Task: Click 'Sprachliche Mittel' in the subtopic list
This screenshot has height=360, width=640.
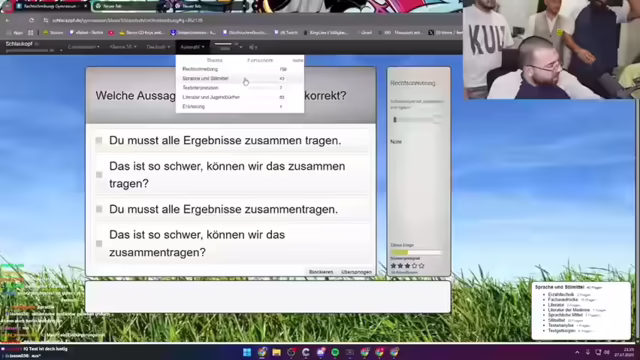Action: click(x=565, y=315)
